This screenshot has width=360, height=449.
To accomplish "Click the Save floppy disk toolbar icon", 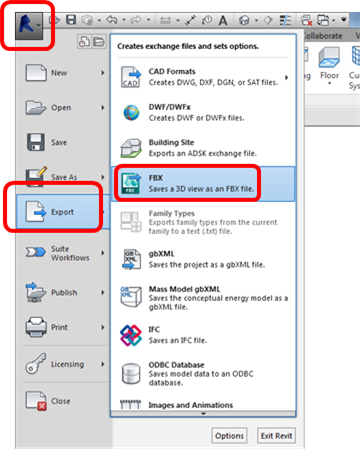I will click(71, 20).
